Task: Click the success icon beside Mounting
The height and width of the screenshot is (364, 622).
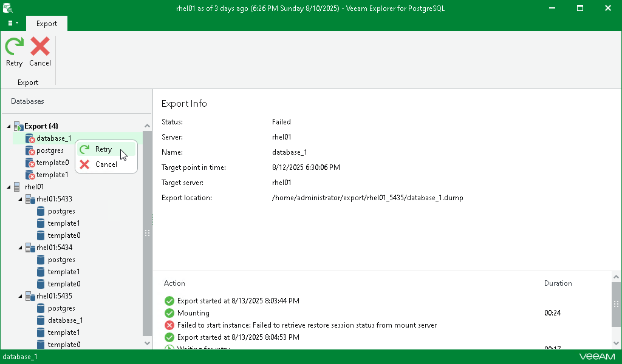Action: (x=169, y=313)
